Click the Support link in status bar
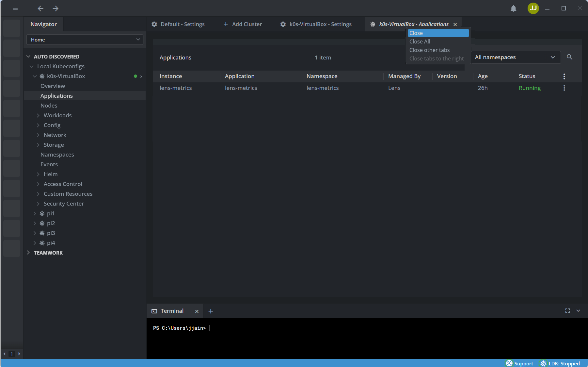 (x=519, y=363)
